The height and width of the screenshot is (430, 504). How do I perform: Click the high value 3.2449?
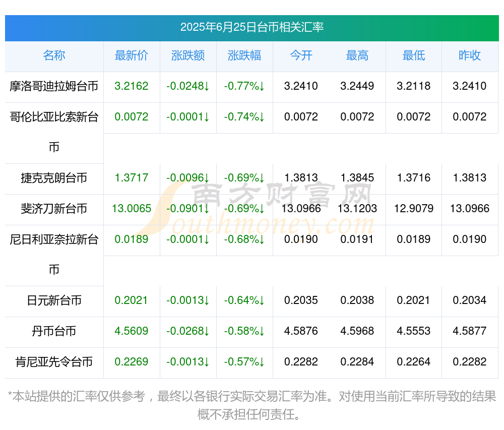click(357, 86)
